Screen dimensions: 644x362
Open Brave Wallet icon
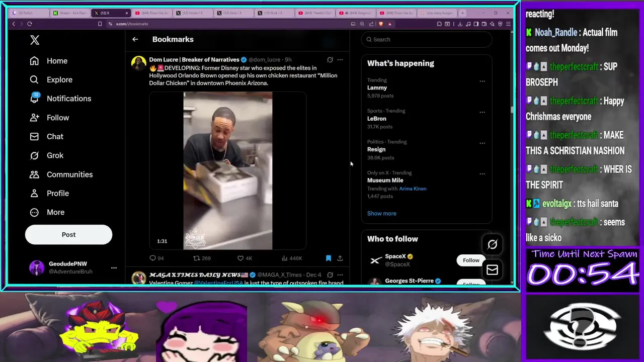(484, 24)
